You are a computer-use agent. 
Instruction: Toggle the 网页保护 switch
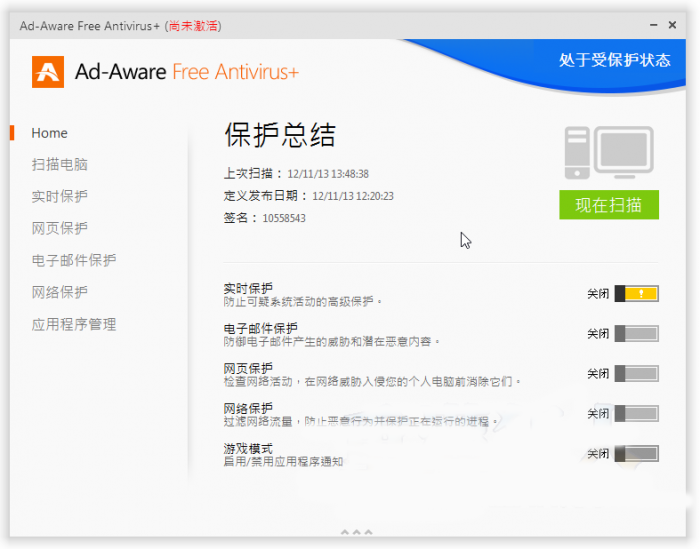click(636, 374)
